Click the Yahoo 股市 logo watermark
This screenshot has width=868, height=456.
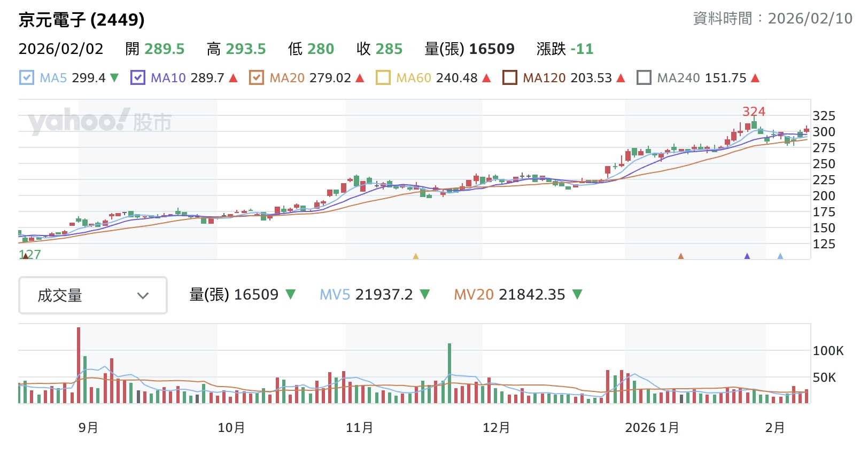(x=100, y=121)
